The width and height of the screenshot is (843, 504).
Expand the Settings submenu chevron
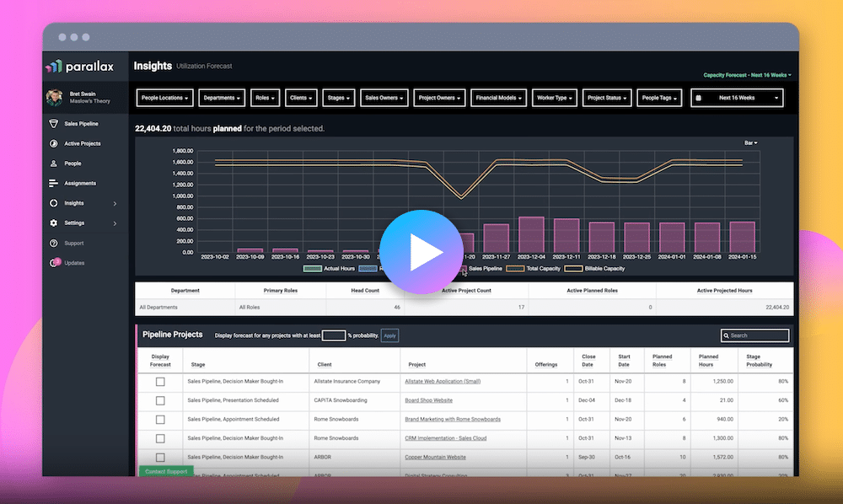115,223
